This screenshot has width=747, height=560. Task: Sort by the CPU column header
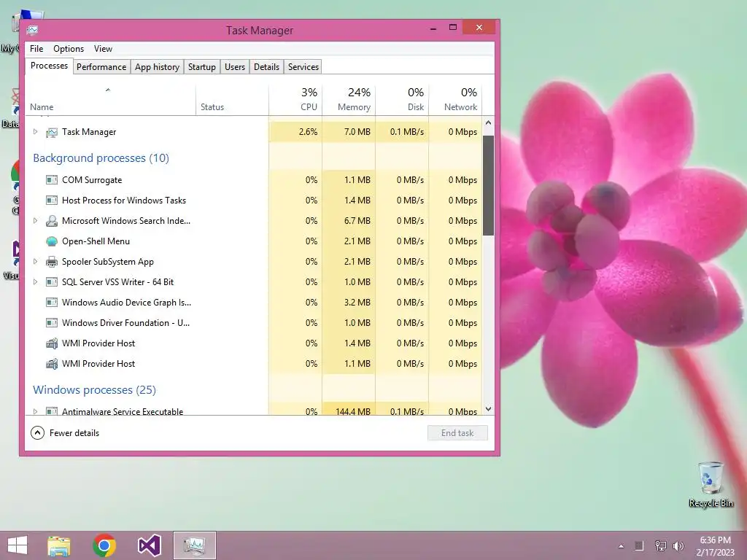point(295,100)
